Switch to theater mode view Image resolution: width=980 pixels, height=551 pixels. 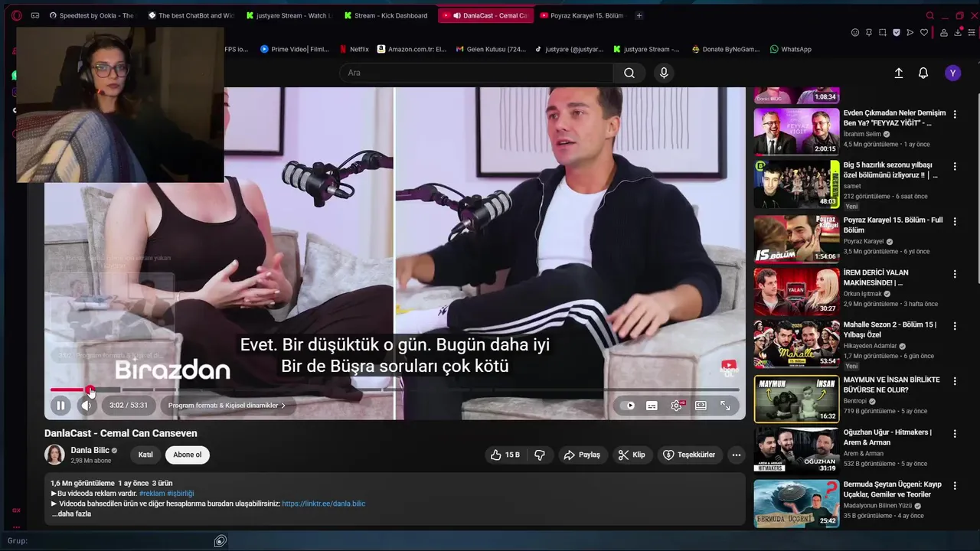[701, 406]
